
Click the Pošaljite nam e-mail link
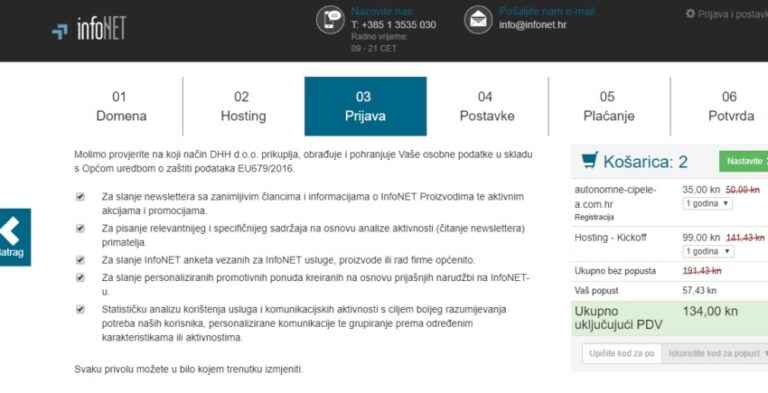pos(547,11)
